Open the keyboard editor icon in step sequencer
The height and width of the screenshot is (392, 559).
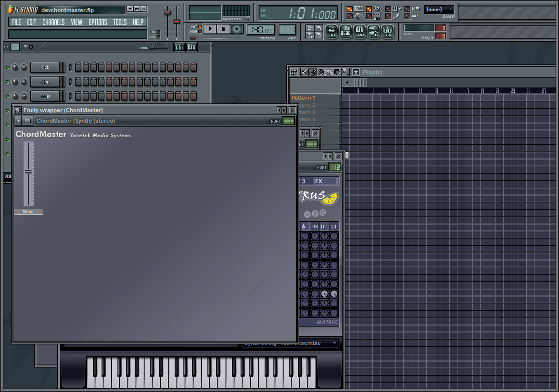(x=191, y=47)
